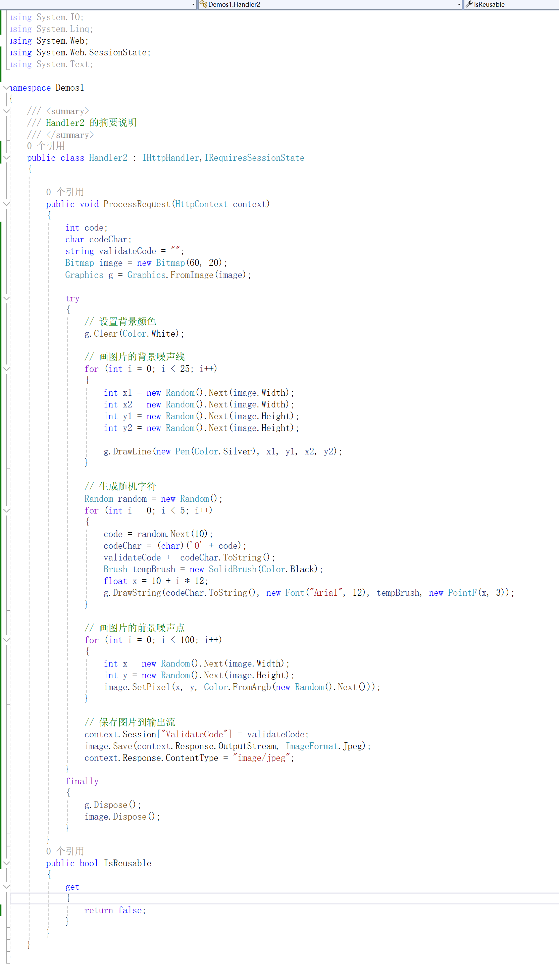Click the '0 个引用' link above IsReusable

65,851
